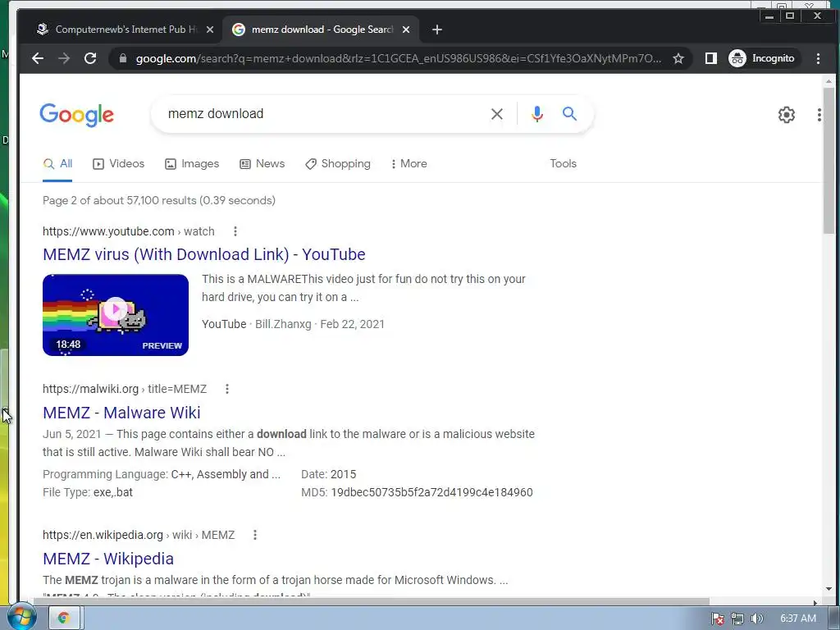
Task: Open the network icon in system tray
Action: coord(737,619)
